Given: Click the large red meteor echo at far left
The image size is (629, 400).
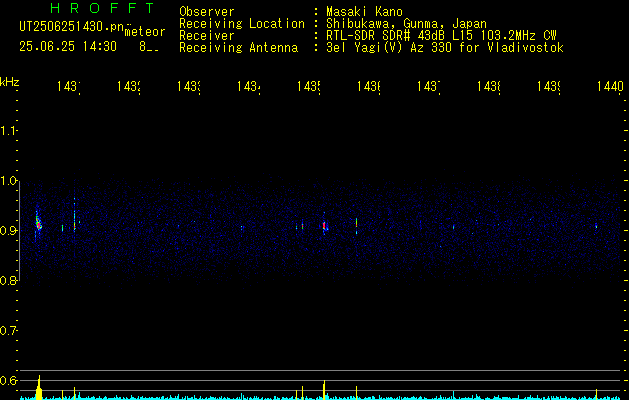Looking at the screenshot, I should pos(39,224).
